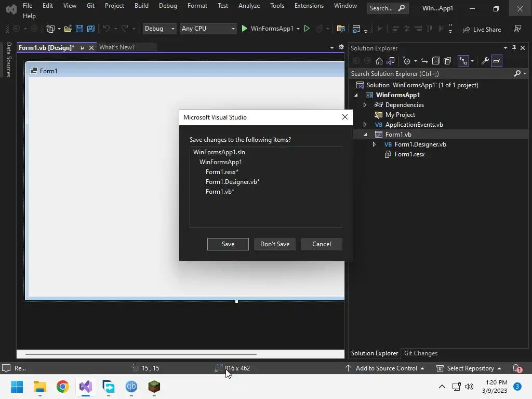Expand the Form1.Designer.vb node

(x=374, y=144)
